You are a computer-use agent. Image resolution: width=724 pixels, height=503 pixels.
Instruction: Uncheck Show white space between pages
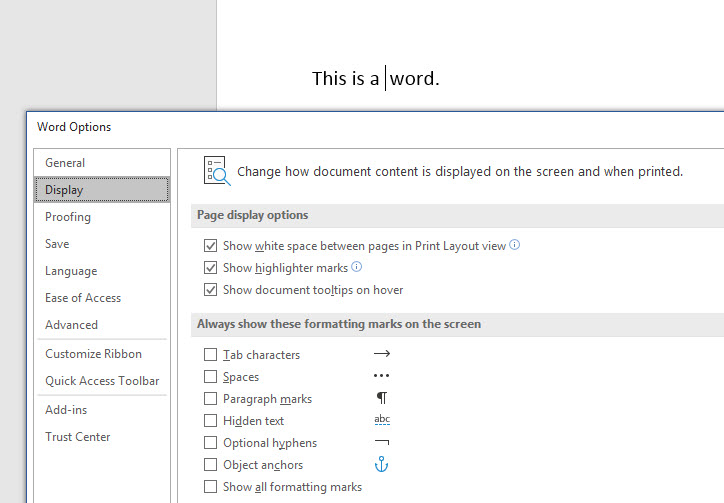pyautogui.click(x=211, y=246)
